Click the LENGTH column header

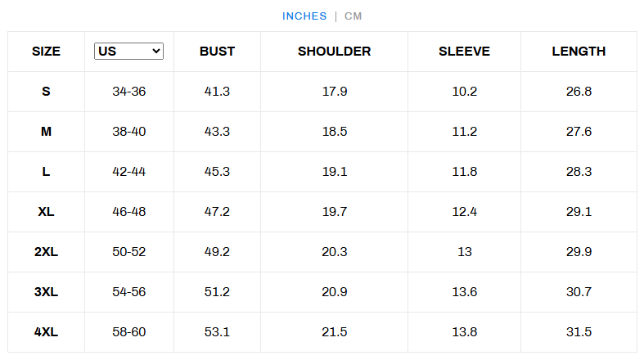click(x=579, y=52)
